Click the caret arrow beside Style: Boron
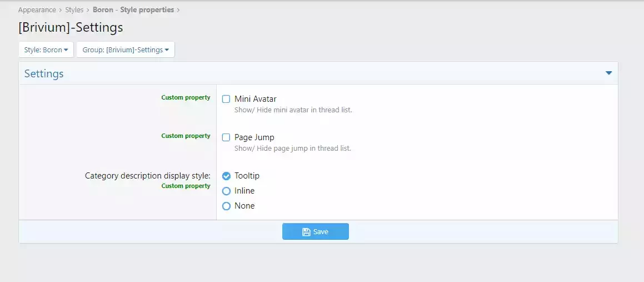This screenshot has height=282, width=644. click(x=66, y=50)
